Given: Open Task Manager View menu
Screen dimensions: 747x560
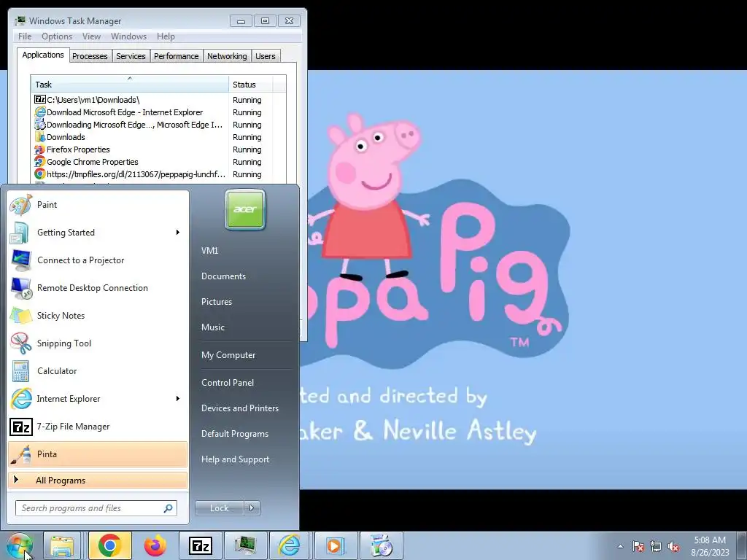Looking at the screenshot, I should [x=91, y=36].
